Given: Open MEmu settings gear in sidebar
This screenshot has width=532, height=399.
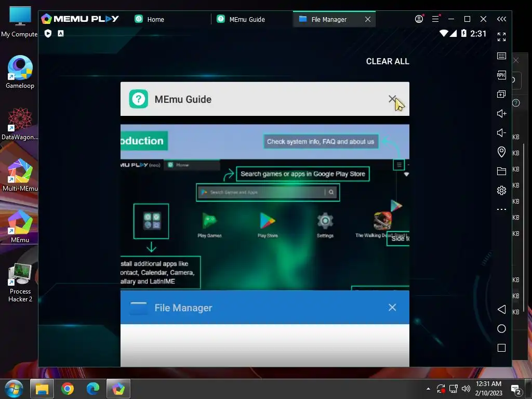Looking at the screenshot, I should point(501,190).
